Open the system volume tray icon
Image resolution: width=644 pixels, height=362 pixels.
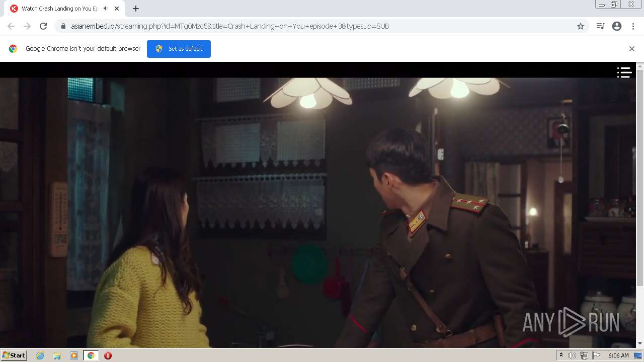[572, 355]
